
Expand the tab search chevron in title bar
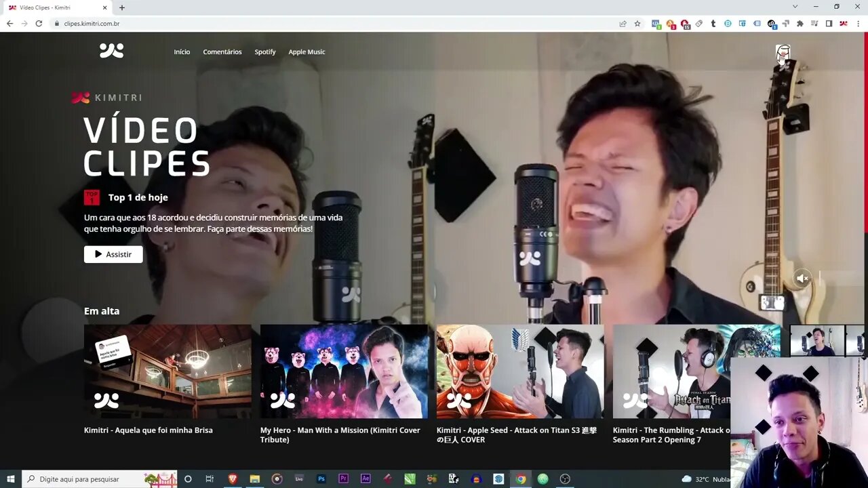(795, 7)
